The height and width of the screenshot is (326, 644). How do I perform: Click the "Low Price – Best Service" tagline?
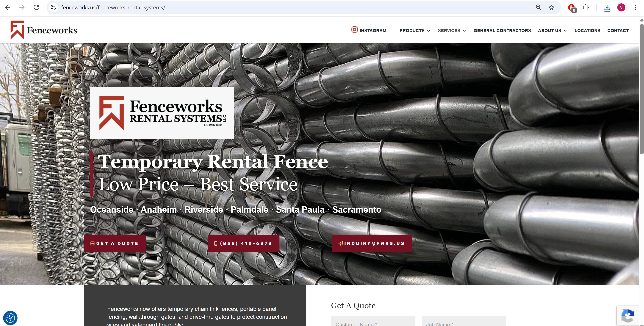[x=198, y=184]
